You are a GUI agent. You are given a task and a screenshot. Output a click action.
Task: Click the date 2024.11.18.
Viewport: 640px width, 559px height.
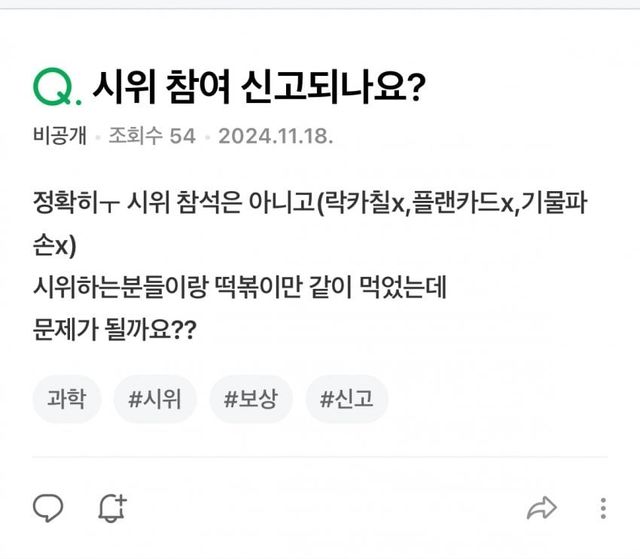pos(275,135)
